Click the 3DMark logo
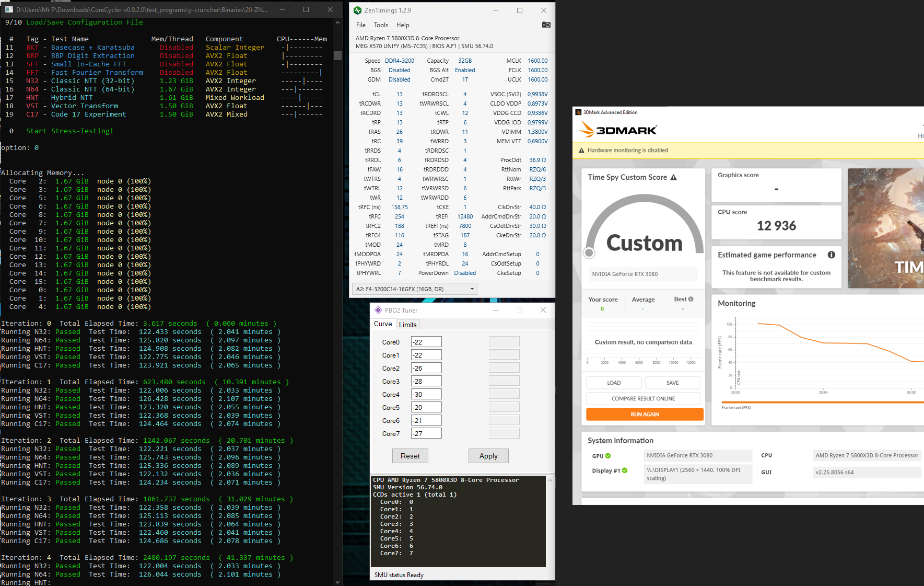Screen dimensions: 924x586 618,130
